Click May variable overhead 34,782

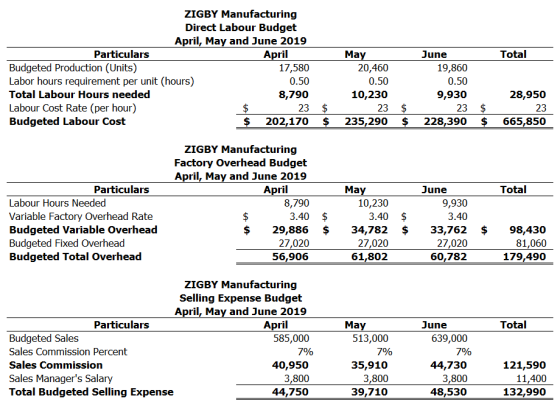click(369, 230)
